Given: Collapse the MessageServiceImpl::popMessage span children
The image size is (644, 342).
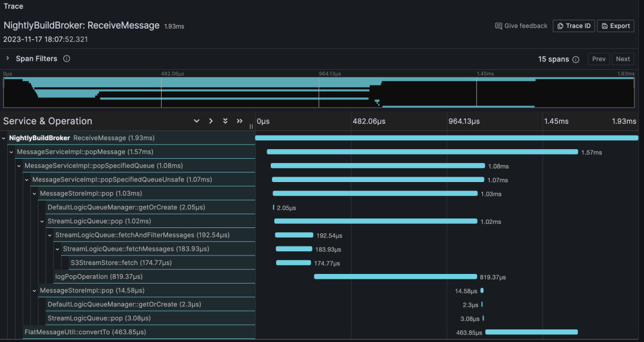Looking at the screenshot, I should (12, 152).
